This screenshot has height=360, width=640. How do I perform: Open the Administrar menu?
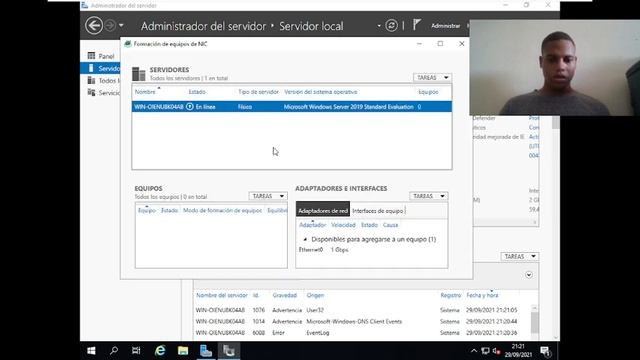point(445,26)
